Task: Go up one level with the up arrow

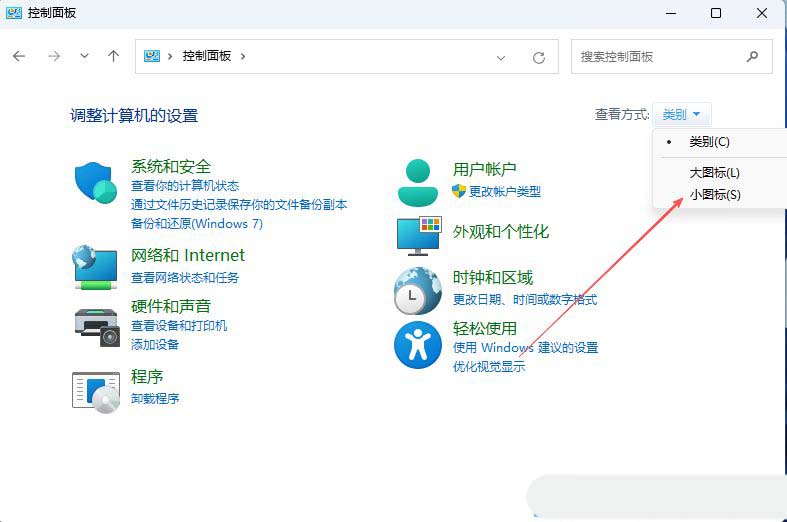Action: 113,56
